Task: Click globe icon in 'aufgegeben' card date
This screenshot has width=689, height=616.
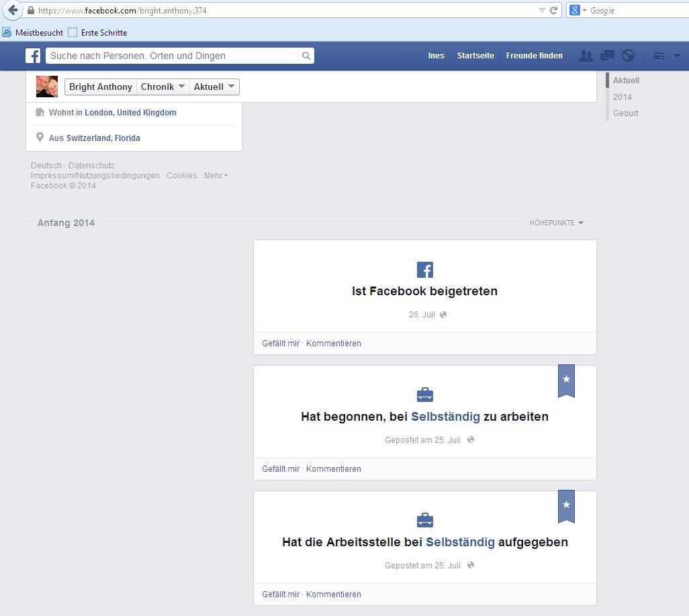Action: (x=471, y=565)
